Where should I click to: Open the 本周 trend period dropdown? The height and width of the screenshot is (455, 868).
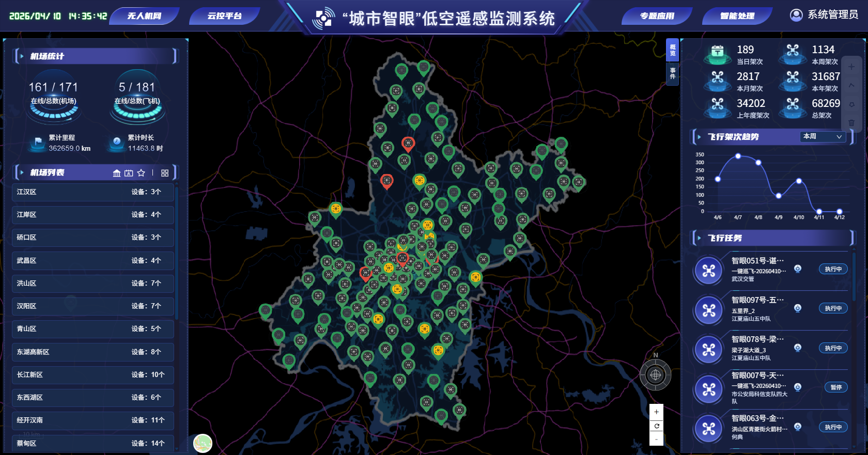(823, 136)
